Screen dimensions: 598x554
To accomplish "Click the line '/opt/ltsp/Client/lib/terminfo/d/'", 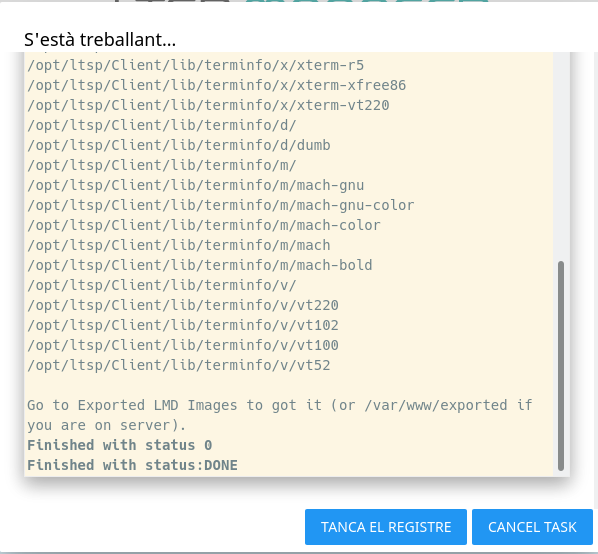I will (162, 125).
